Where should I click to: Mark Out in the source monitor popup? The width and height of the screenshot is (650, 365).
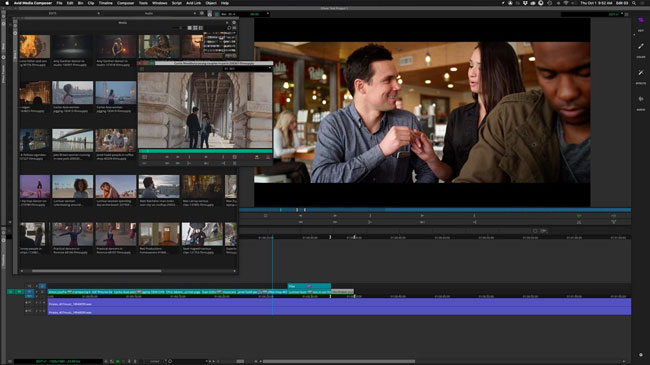pos(223,157)
